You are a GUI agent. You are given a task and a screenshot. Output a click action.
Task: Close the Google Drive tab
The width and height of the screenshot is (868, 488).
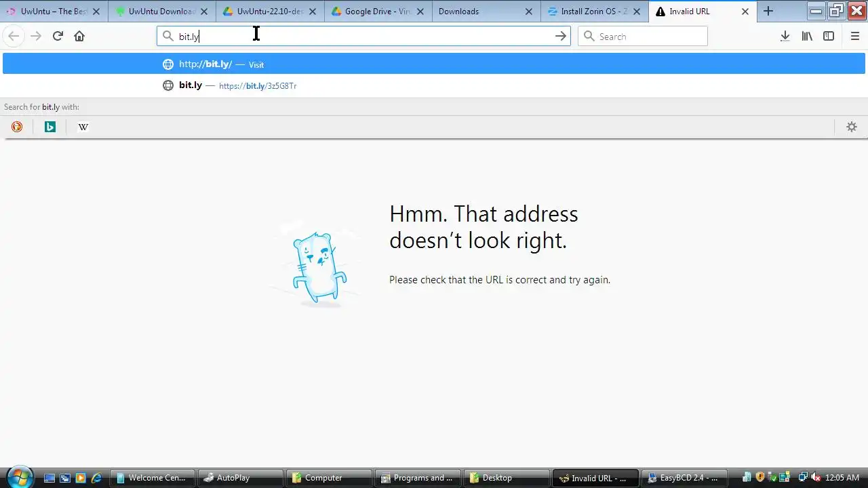[420, 12]
